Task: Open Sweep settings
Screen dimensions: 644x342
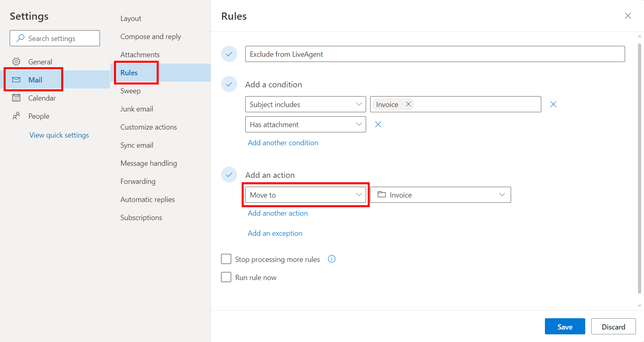Action: (x=161, y=91)
